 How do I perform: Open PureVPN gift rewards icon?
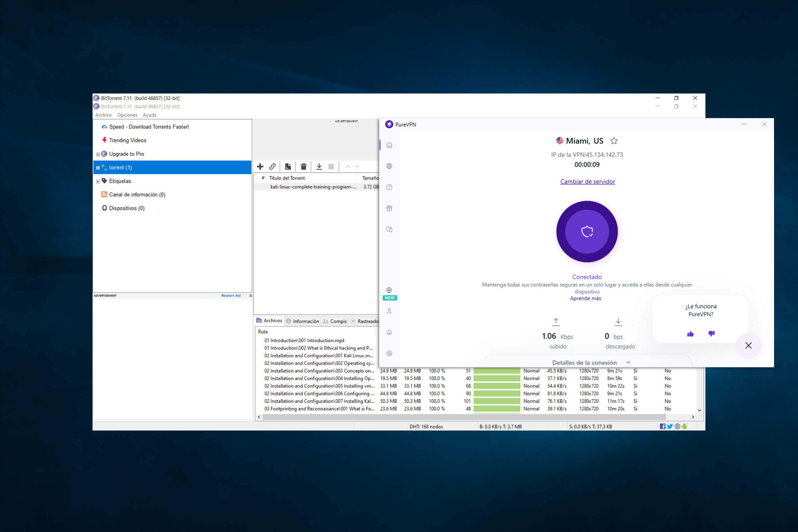(x=389, y=208)
